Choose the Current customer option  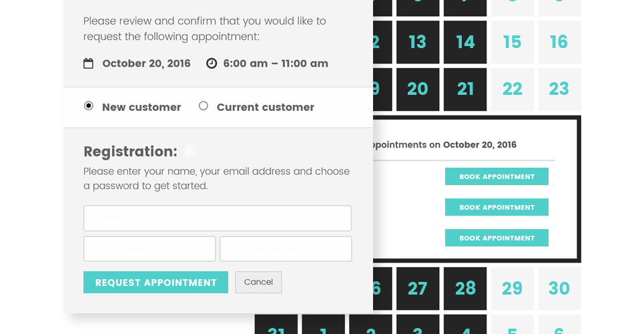click(x=204, y=106)
